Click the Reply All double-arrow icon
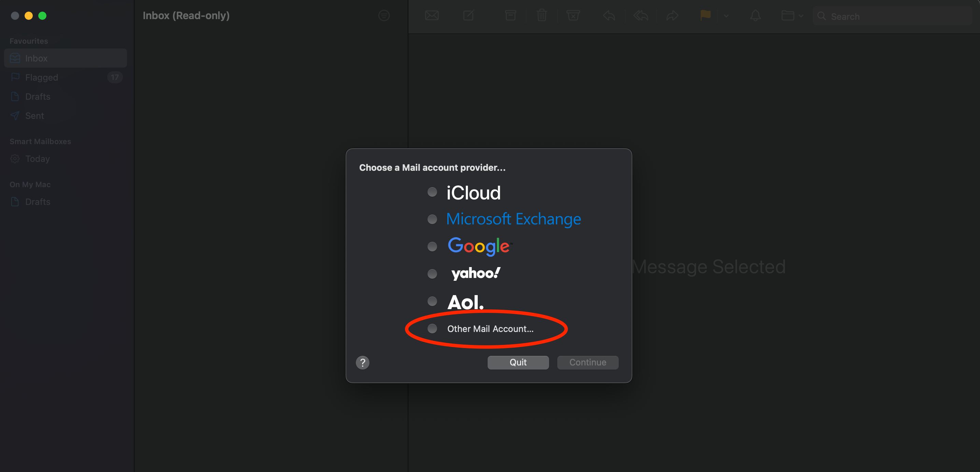980x472 pixels. click(641, 16)
